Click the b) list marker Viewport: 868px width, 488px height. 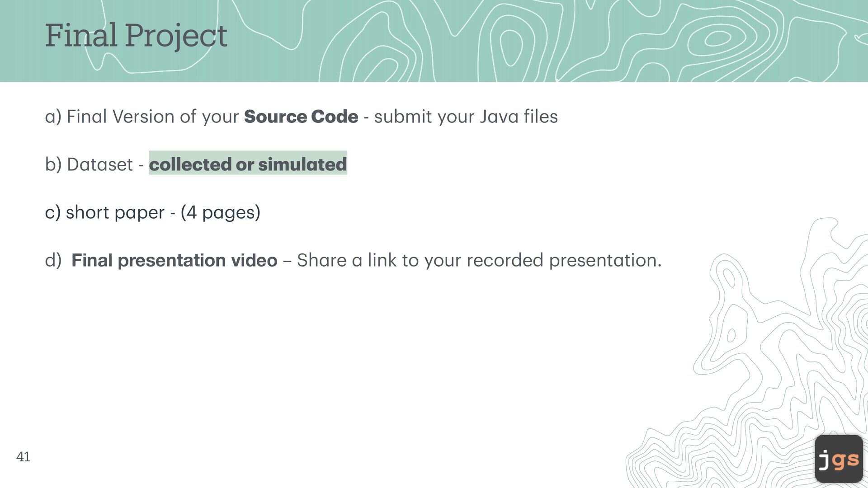tap(52, 164)
